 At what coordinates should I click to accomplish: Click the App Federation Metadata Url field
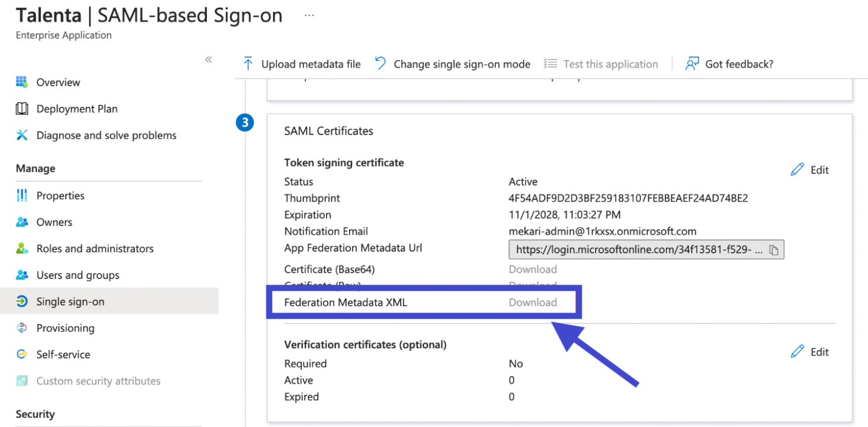[646, 250]
